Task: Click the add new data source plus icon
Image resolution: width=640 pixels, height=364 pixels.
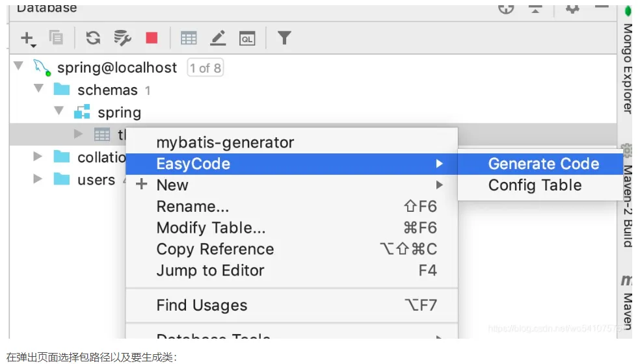Action: point(27,38)
